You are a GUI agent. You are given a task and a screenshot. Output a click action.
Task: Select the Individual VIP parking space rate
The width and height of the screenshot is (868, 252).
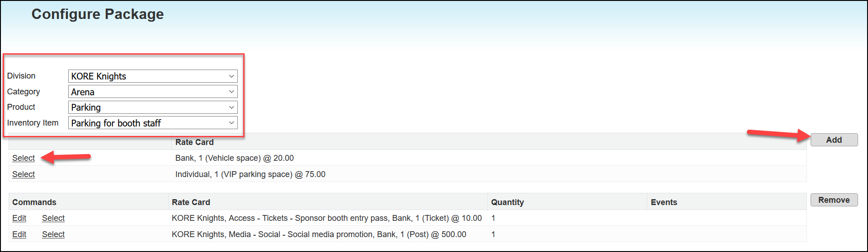(24, 174)
